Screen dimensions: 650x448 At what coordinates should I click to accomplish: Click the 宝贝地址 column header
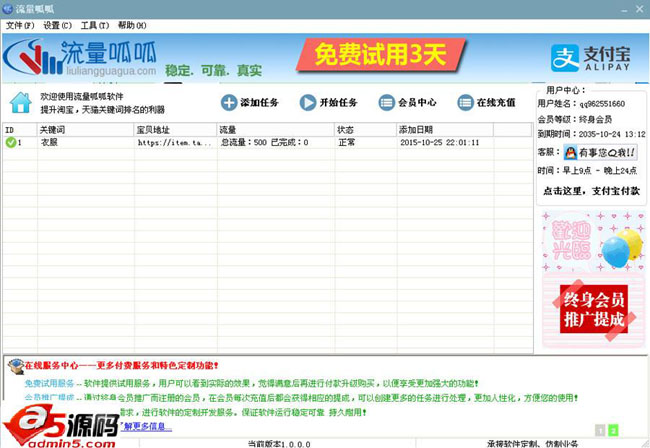176,130
